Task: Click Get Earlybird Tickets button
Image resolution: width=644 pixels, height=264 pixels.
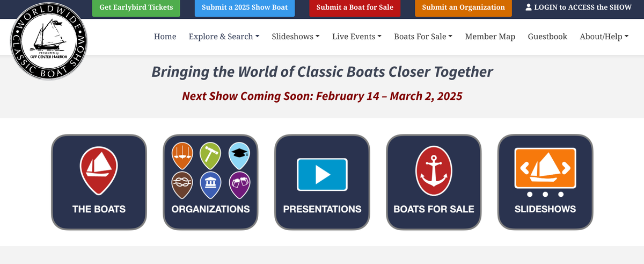Action: (136, 8)
